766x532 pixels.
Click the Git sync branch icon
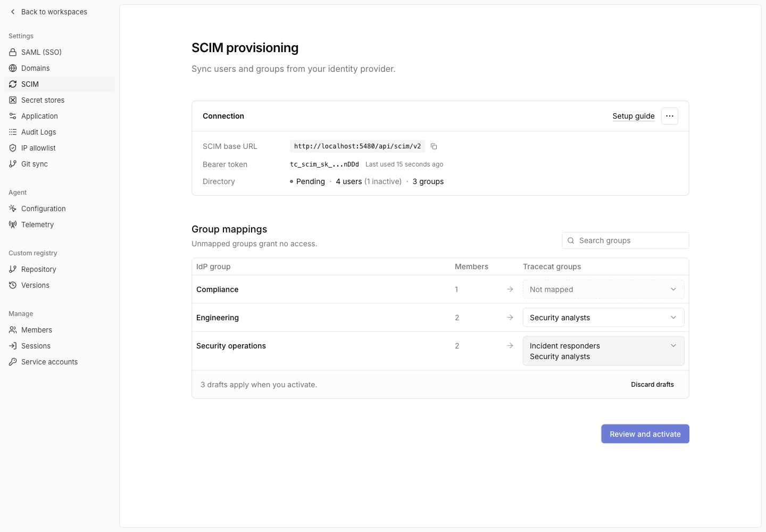pos(13,164)
